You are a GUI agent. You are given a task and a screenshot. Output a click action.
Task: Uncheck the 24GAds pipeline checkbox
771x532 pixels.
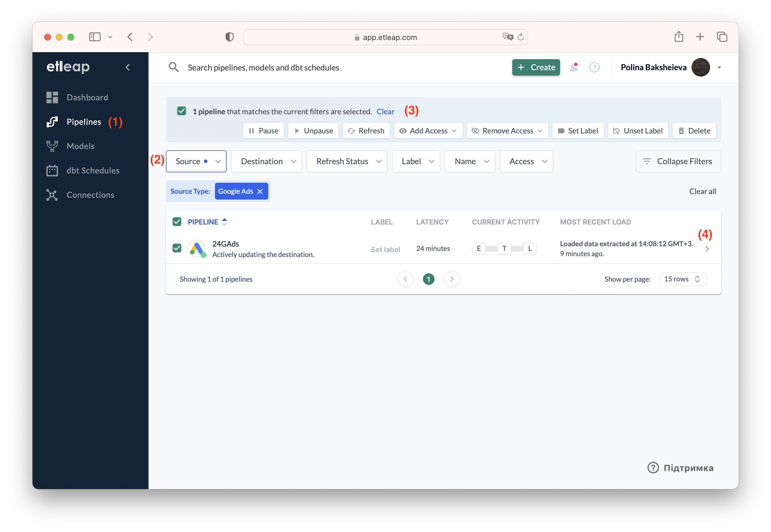(x=177, y=248)
